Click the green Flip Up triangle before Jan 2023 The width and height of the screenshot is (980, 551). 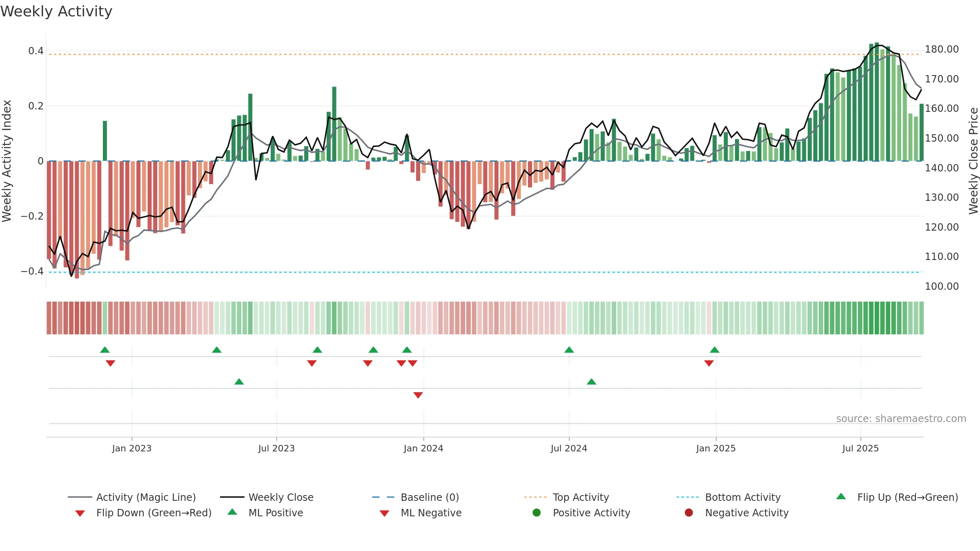(x=105, y=350)
